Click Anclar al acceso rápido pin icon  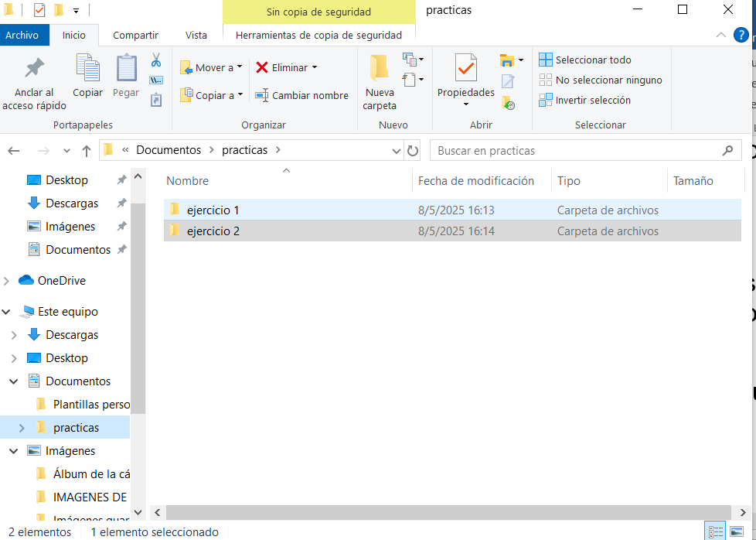pos(34,82)
